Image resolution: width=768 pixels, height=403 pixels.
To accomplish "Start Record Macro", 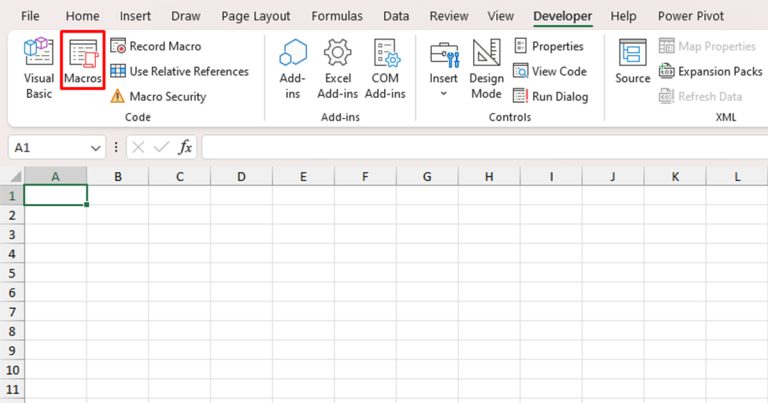I will tap(156, 46).
